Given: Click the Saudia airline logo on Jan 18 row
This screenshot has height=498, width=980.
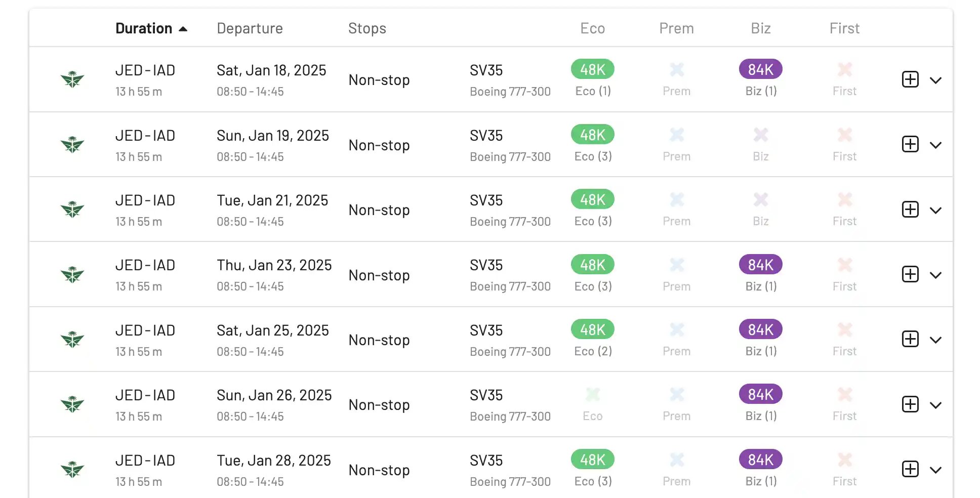Looking at the screenshot, I should click(x=72, y=79).
